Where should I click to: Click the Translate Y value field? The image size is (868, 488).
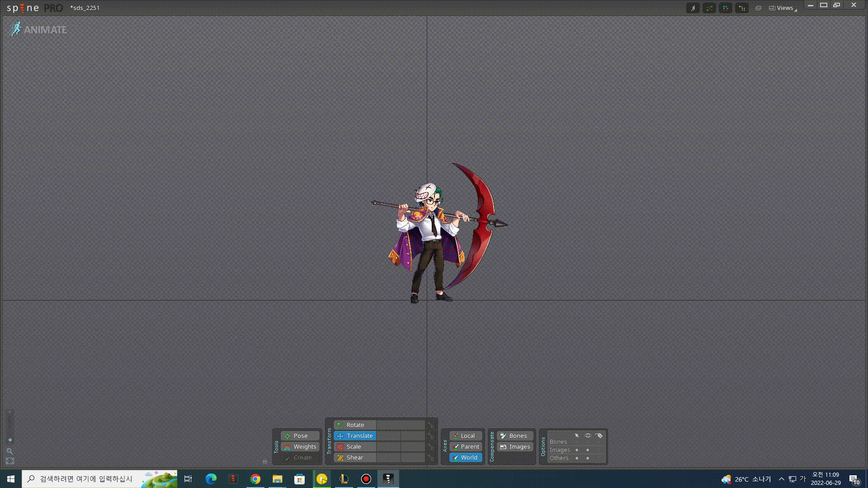[x=413, y=436]
